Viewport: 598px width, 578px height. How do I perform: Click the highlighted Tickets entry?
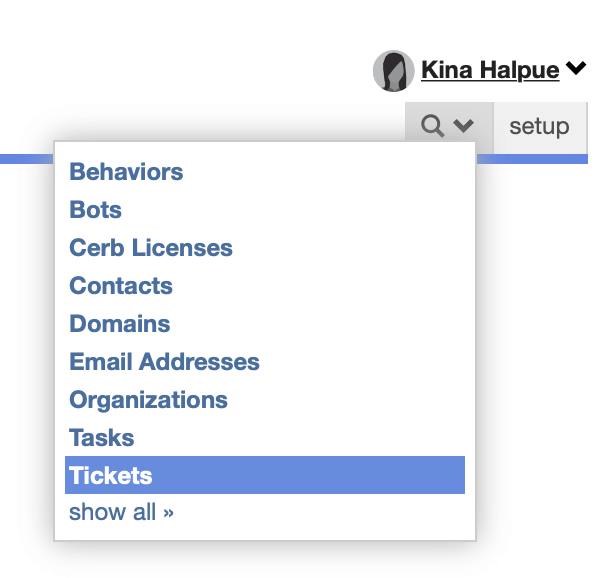[x=265, y=475]
